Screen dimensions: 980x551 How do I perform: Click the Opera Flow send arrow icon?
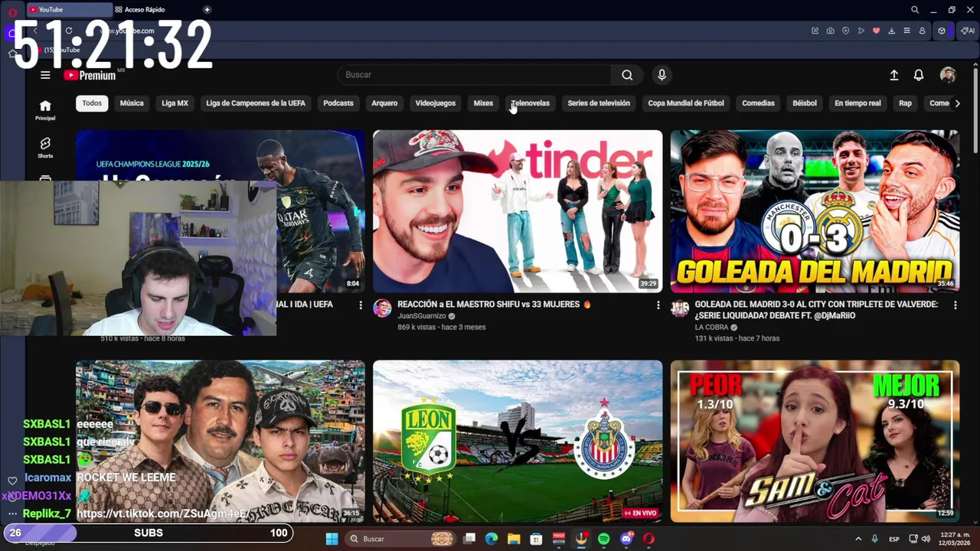click(861, 31)
